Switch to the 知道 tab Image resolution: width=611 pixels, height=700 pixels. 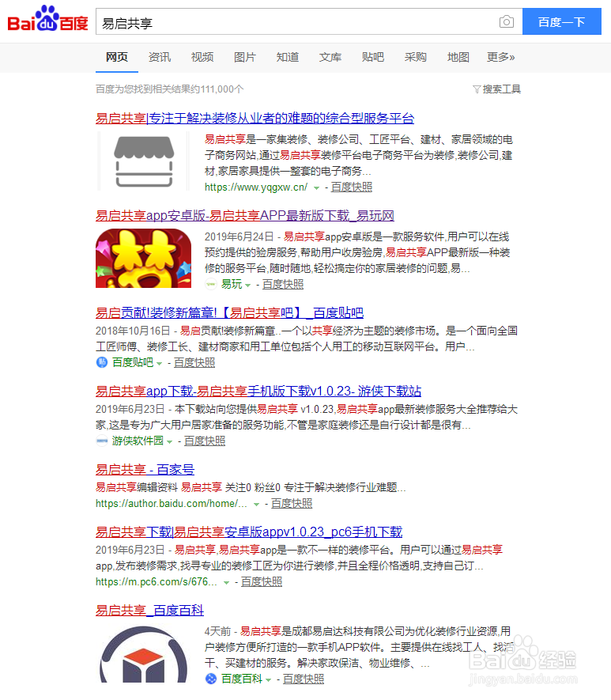[x=288, y=57]
